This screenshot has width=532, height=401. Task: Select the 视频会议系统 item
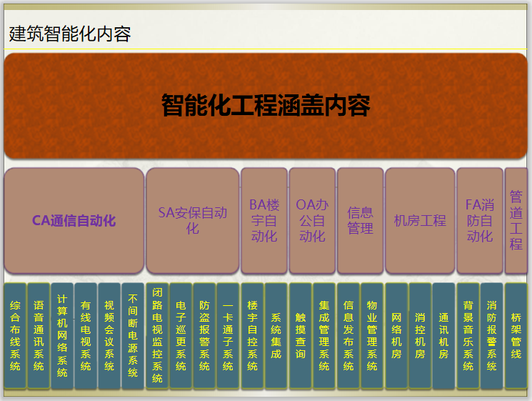(109, 335)
